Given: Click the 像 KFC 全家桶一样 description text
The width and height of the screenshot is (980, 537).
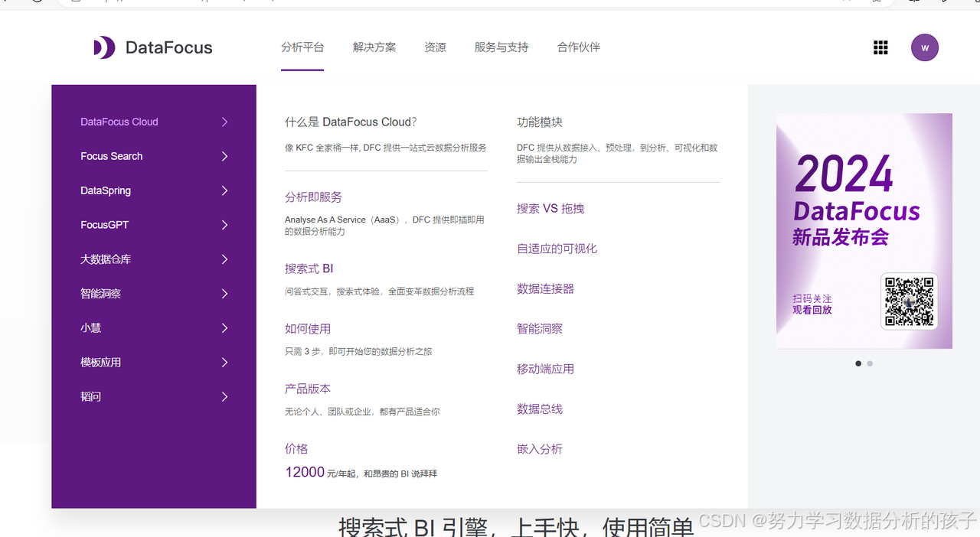Looking at the screenshot, I should point(386,148).
